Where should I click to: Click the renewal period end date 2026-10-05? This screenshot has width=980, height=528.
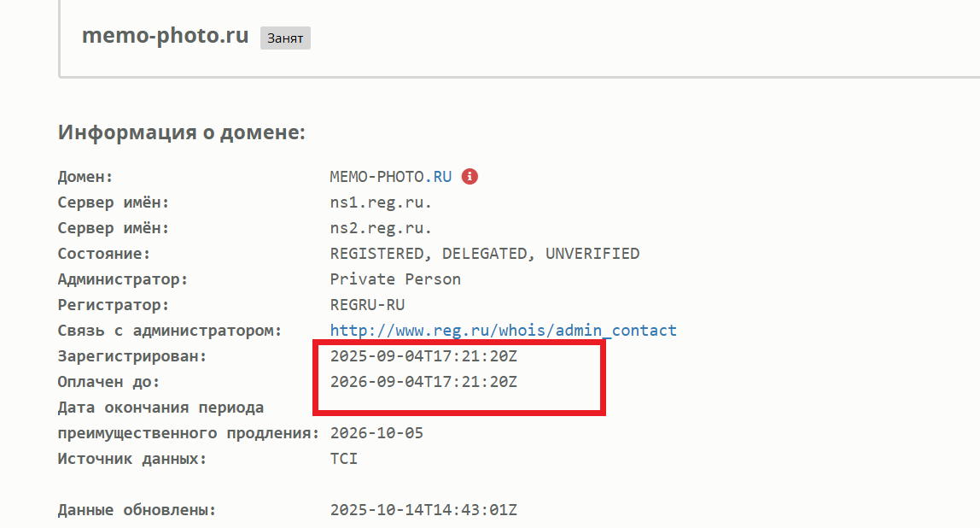(376, 433)
